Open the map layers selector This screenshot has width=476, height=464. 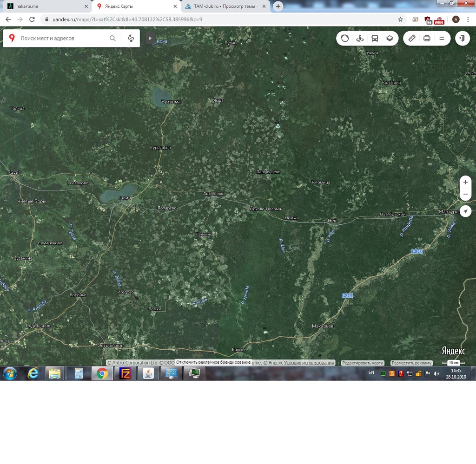[390, 39]
